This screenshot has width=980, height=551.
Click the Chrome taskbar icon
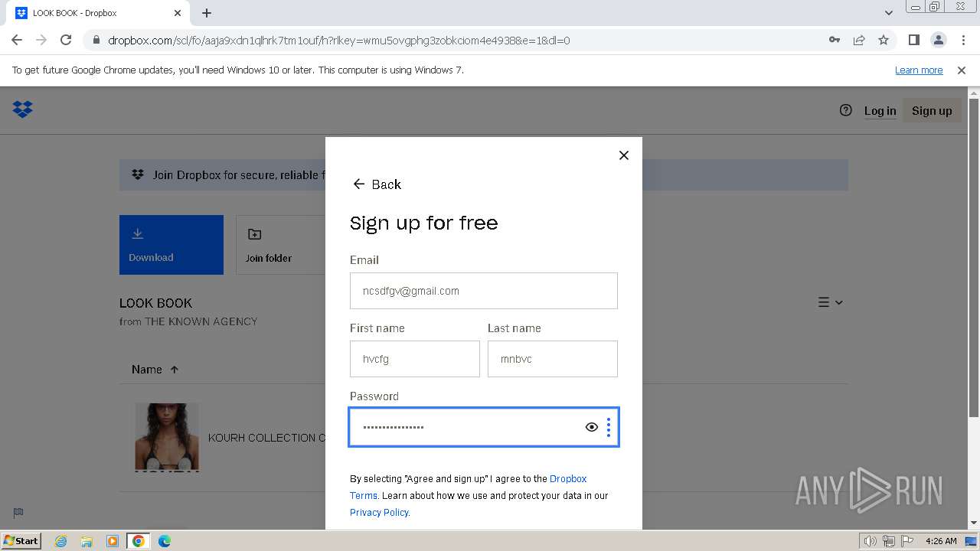[x=139, y=541]
